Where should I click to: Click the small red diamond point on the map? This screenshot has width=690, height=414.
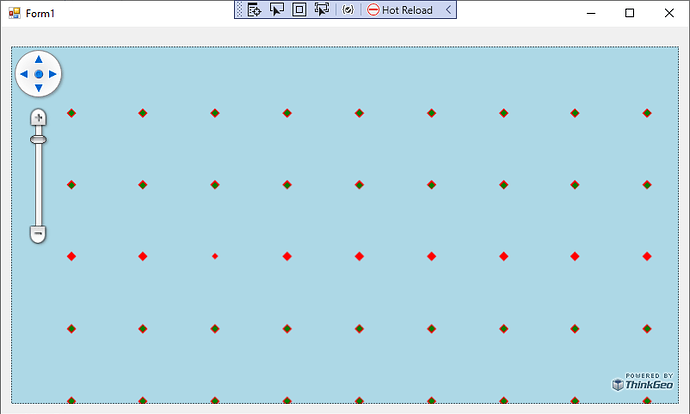pos(215,256)
